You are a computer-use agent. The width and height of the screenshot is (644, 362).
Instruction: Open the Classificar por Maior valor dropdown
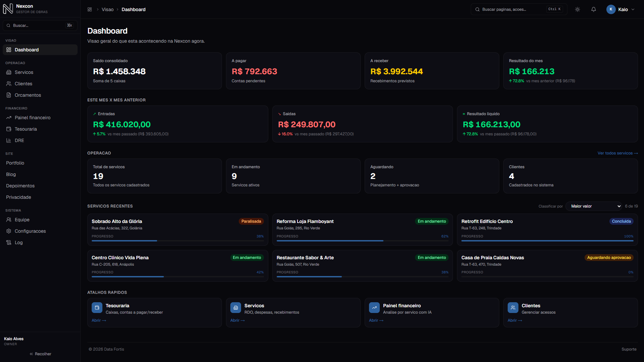click(x=594, y=206)
